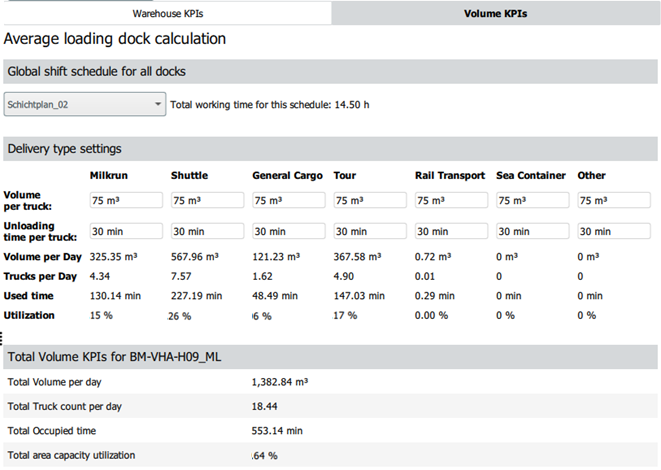661x470 pixels.
Task: Select the Sea Container column header
Action: [531, 175]
